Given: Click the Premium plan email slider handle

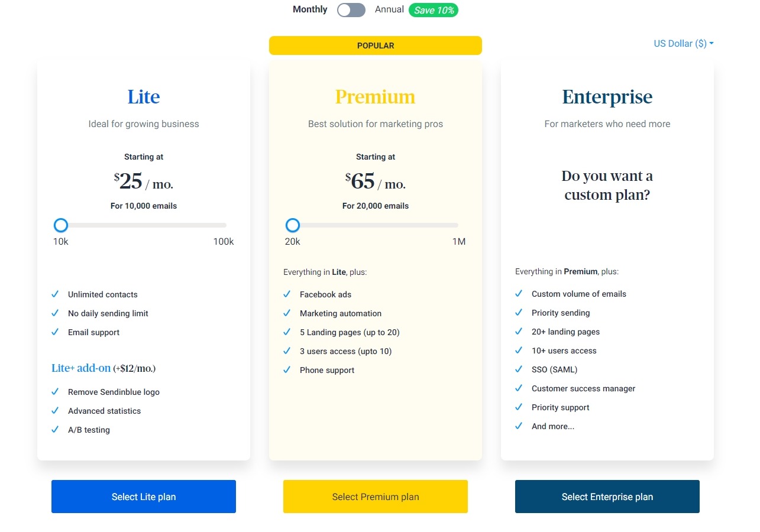Looking at the screenshot, I should (x=293, y=225).
